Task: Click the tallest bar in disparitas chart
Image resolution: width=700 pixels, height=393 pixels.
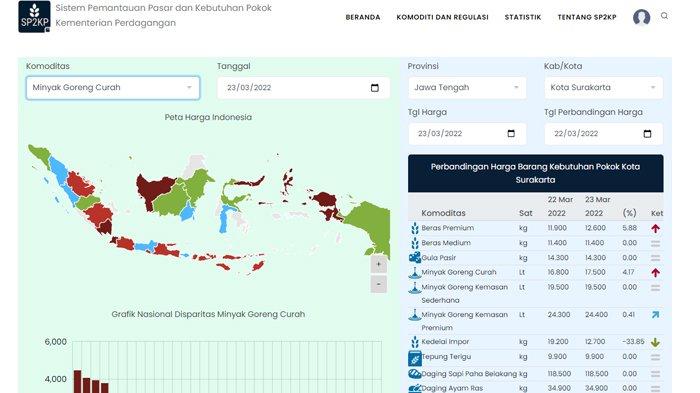Action: pos(78,382)
